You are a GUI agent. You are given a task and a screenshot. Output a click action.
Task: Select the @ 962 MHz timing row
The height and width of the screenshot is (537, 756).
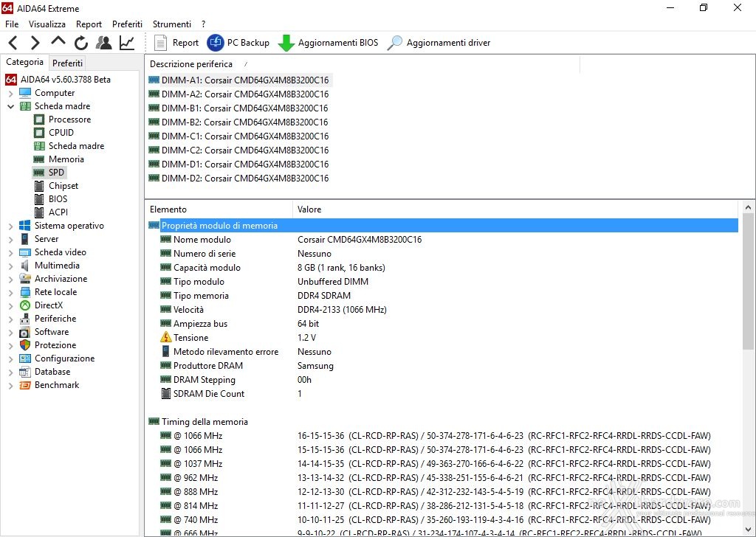point(443,478)
